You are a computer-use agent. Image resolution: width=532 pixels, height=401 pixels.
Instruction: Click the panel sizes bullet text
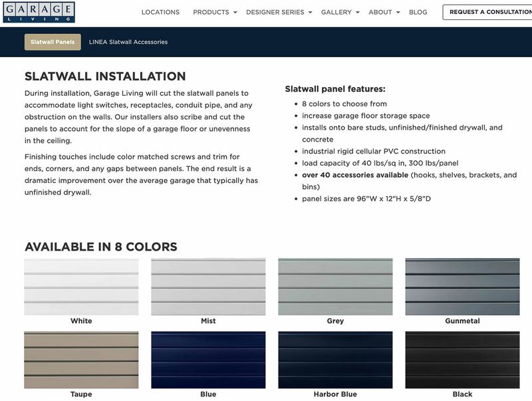click(x=366, y=199)
